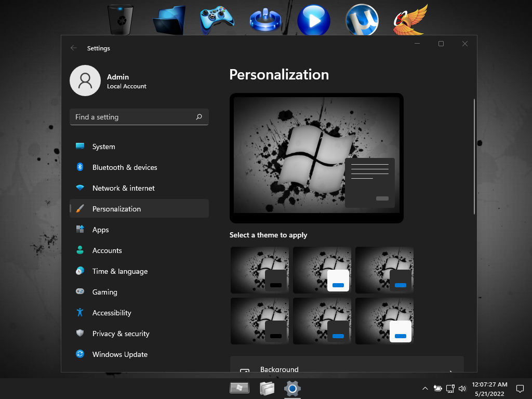Screen dimensions: 532x399
Task: Apply top-row light theme thumbnail
Action: click(x=322, y=270)
